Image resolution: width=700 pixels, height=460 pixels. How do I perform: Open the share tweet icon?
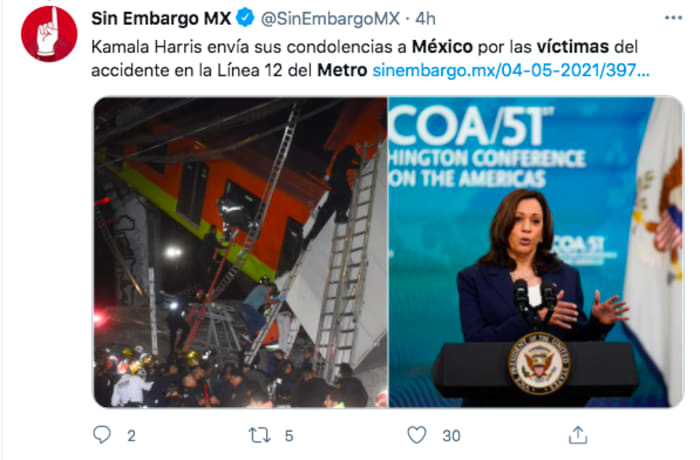click(578, 435)
